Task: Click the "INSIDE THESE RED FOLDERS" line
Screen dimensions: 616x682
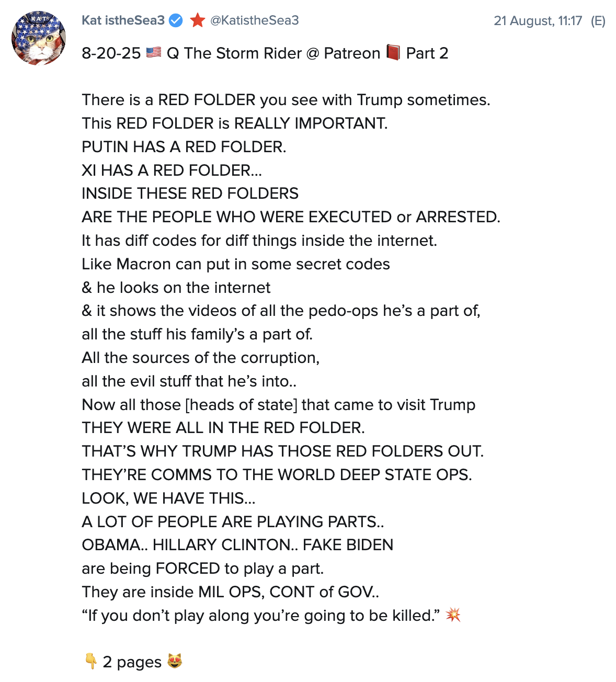Action: (190, 194)
